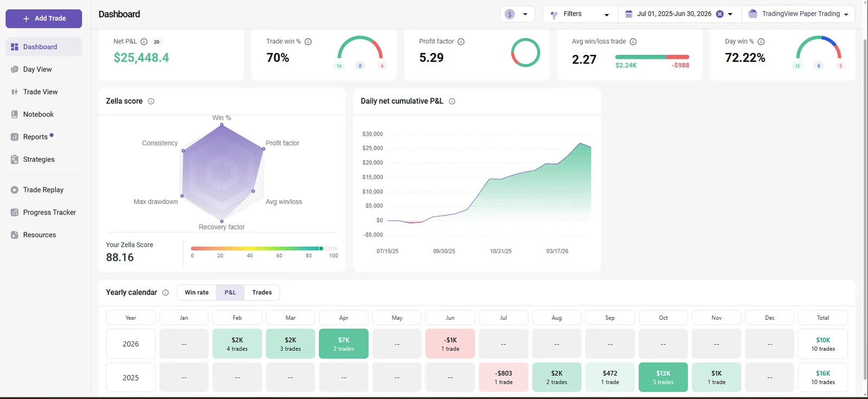Click the green 14 wins badge

click(x=339, y=66)
